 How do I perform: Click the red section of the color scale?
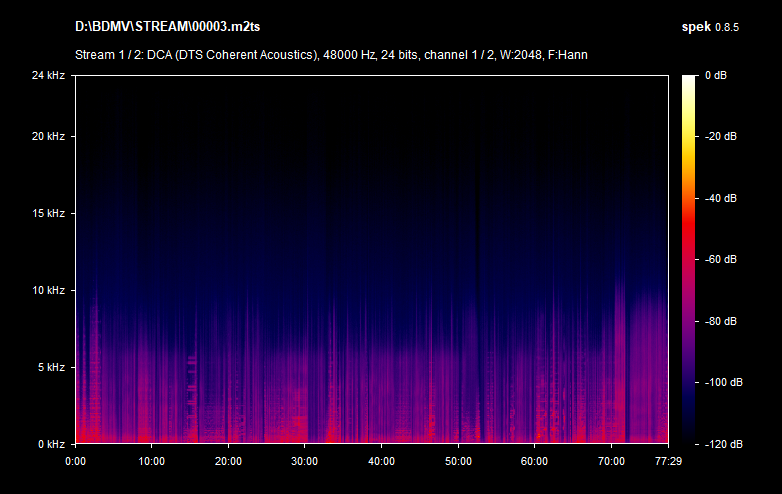[x=689, y=250]
